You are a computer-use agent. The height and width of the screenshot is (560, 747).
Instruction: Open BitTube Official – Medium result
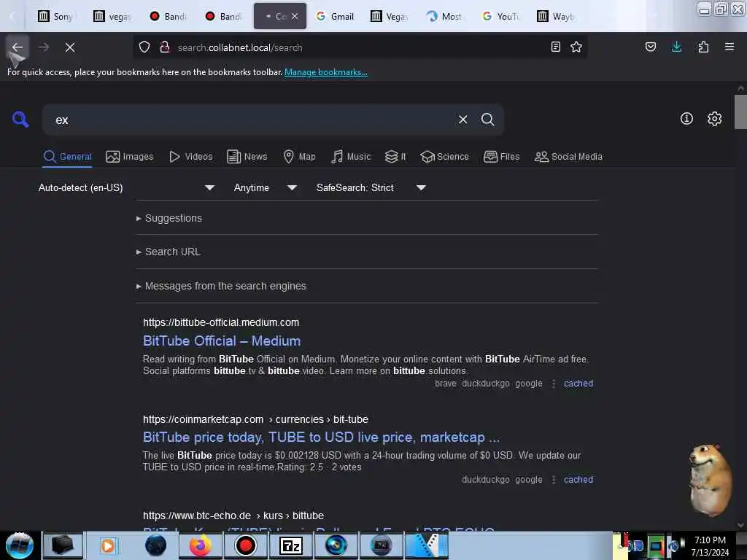tap(222, 341)
